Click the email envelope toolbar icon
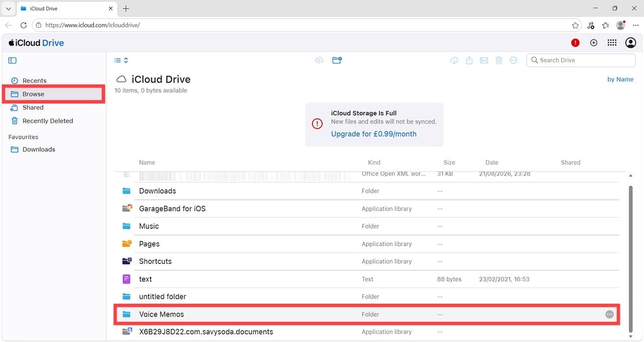Viewport: 644px width, 342px height. coord(484,60)
